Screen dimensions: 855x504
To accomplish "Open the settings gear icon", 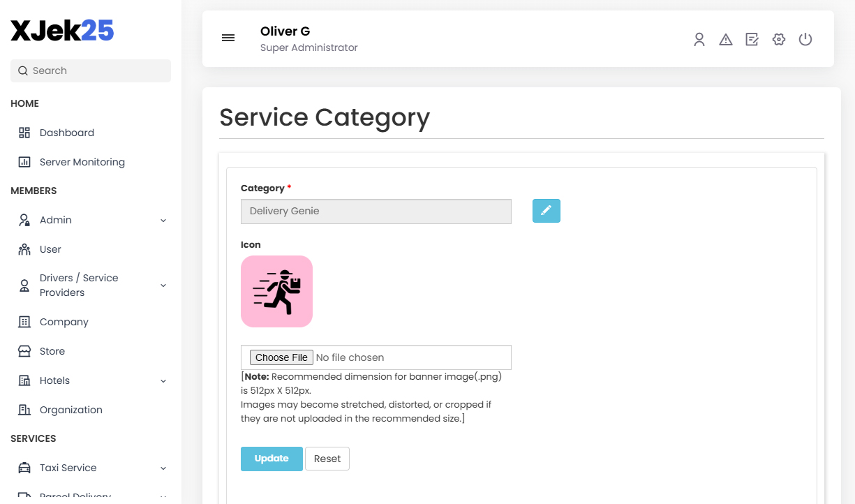I will 779,39.
